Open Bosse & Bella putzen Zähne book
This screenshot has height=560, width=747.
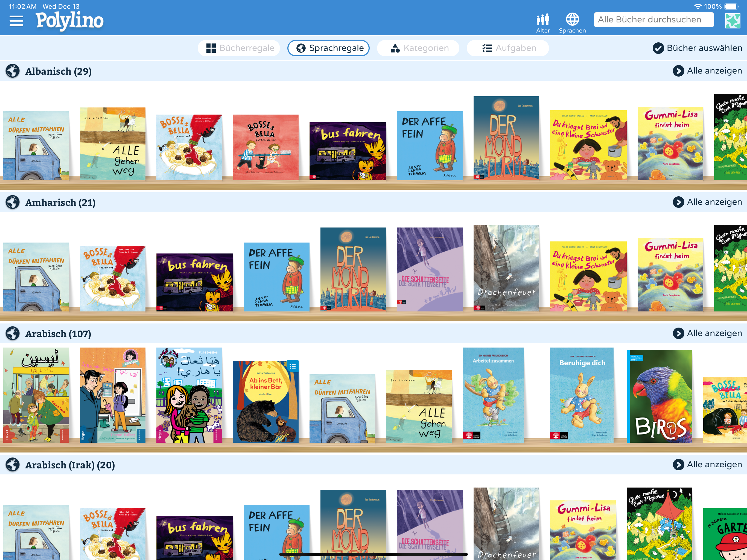point(266,147)
